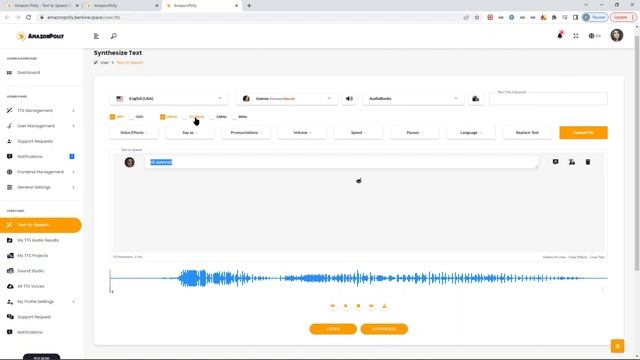Click the Clear Effects link
Screen dimensions: 640x360
(x=578, y=257)
